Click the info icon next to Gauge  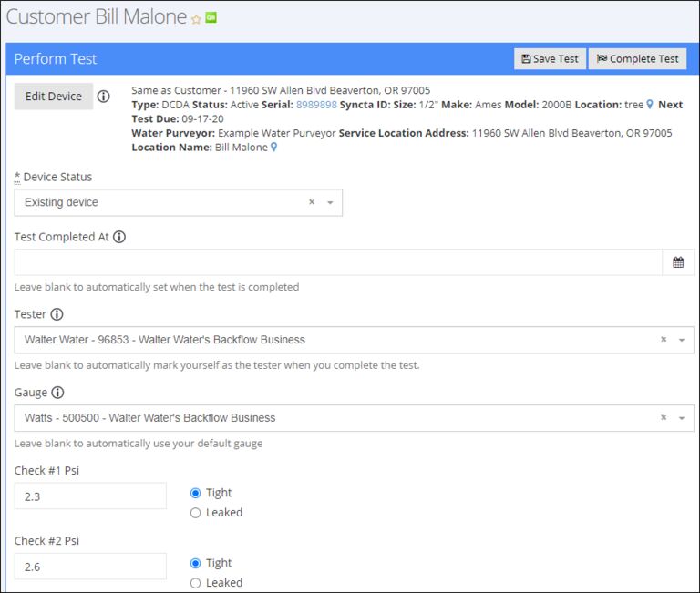tap(57, 393)
